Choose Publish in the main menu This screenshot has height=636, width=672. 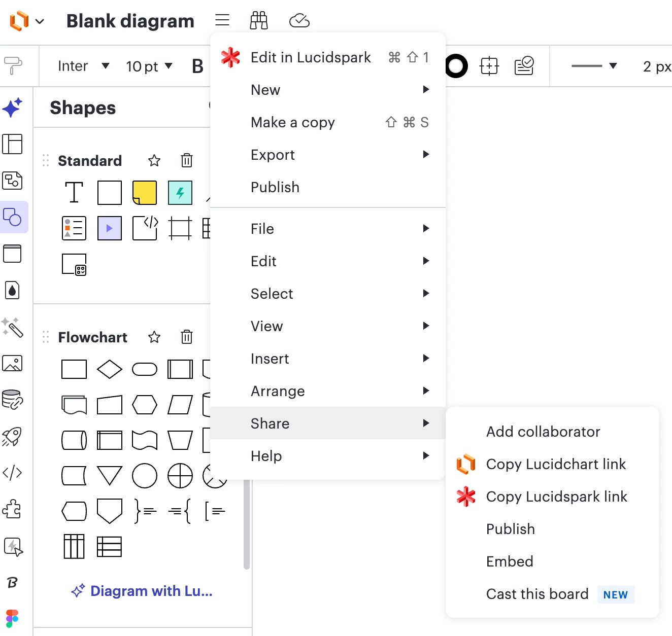328,187
